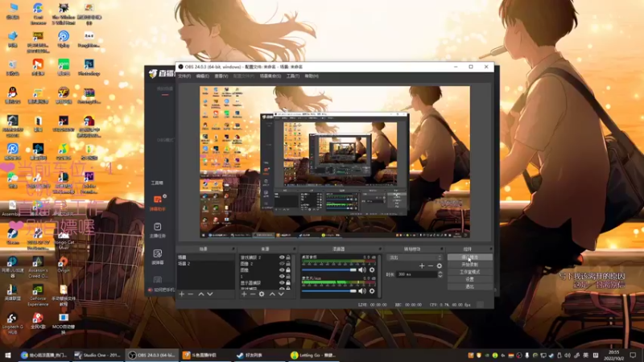This screenshot has width=644, height=362.
Task: Toggle visibility eye of '捕获 2' source
Action: (x=282, y=257)
